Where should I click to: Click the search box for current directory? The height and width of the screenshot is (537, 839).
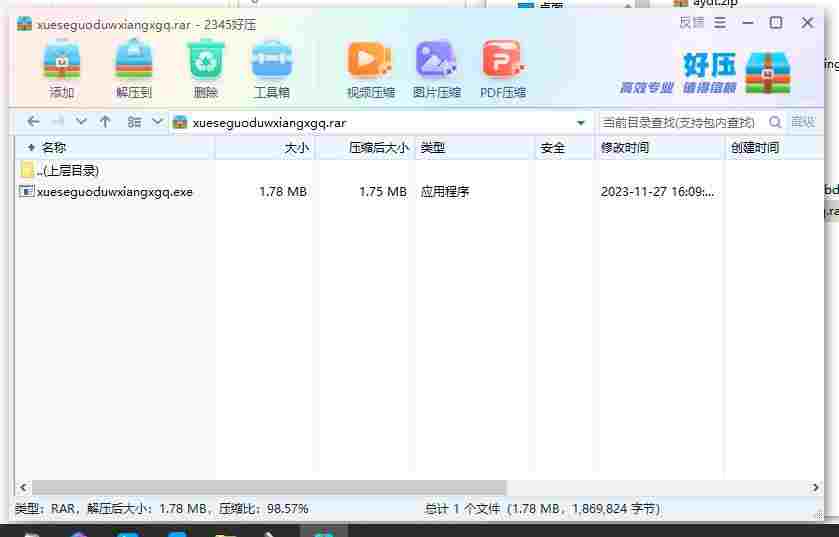coord(681,122)
